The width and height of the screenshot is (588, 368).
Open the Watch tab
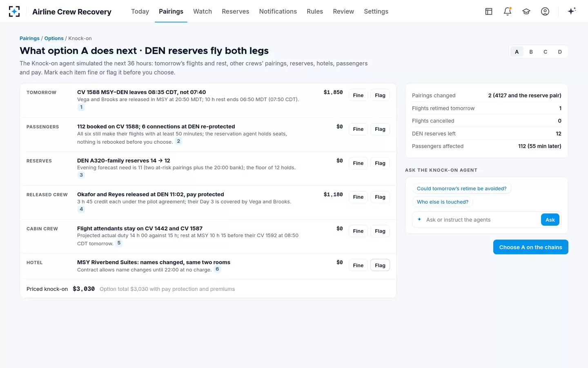(203, 11)
